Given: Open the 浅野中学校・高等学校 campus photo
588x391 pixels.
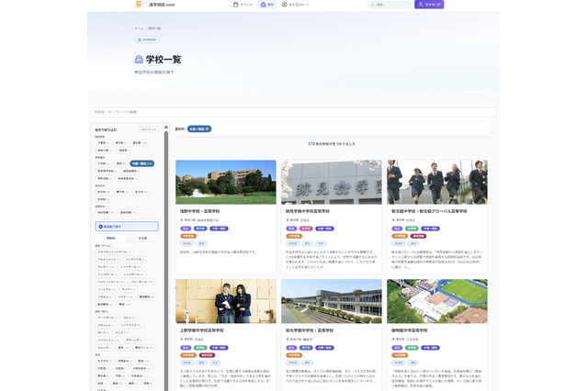Looking at the screenshot, I should pos(226,182).
